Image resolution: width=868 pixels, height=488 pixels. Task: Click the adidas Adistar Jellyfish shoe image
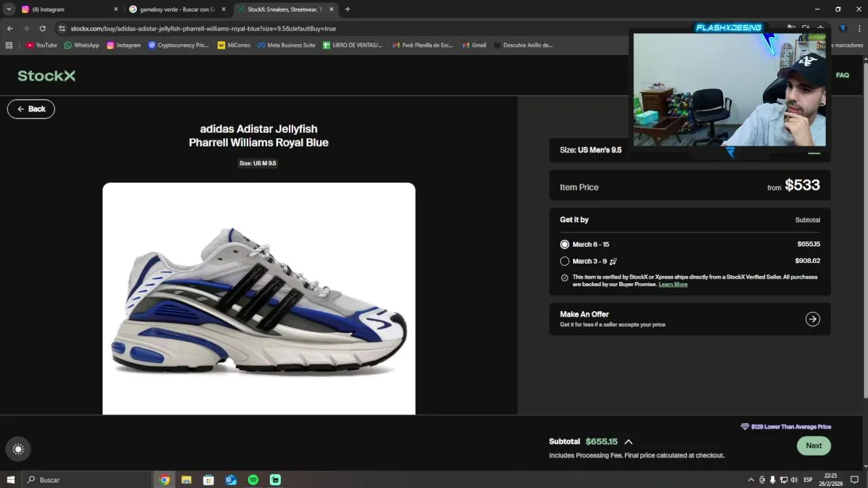tap(259, 298)
